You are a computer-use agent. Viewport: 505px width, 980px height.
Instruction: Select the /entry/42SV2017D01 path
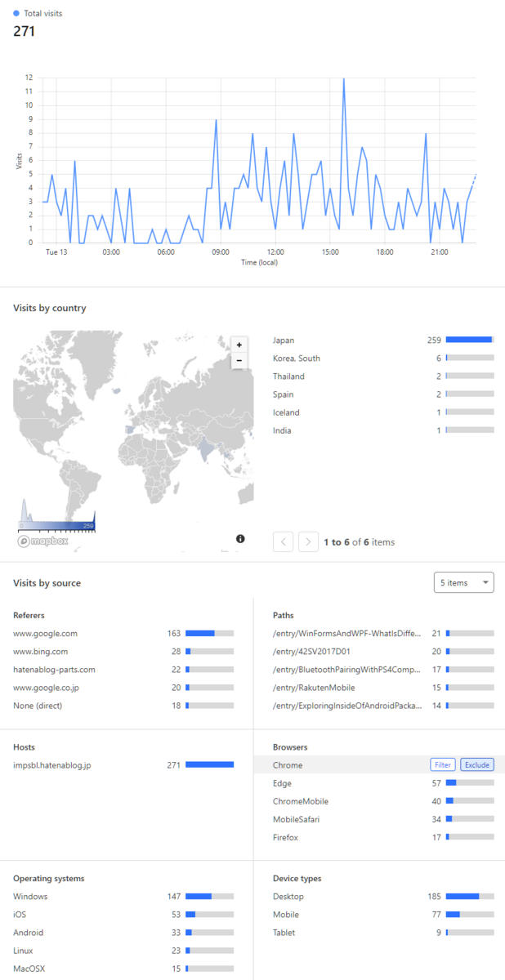(x=383, y=651)
